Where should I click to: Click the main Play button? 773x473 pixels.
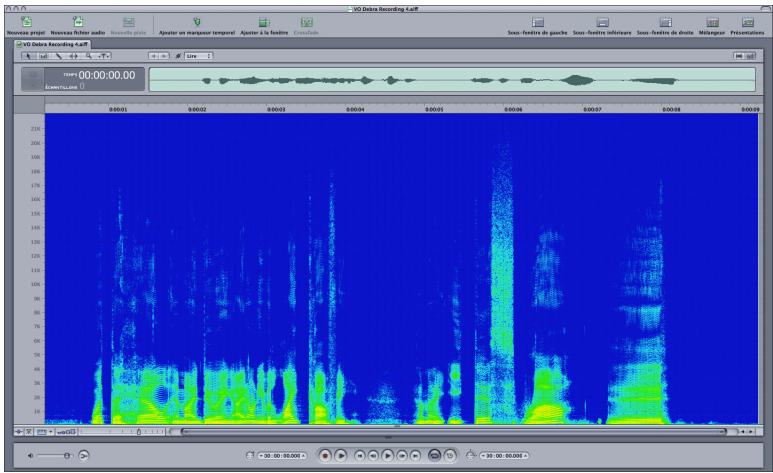[x=387, y=456]
